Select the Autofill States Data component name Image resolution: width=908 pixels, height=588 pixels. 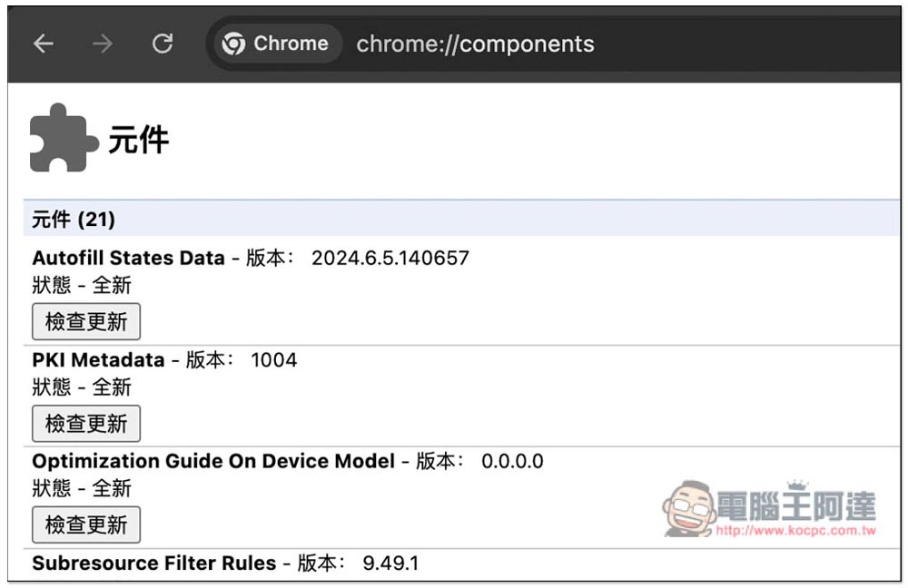[x=129, y=258]
